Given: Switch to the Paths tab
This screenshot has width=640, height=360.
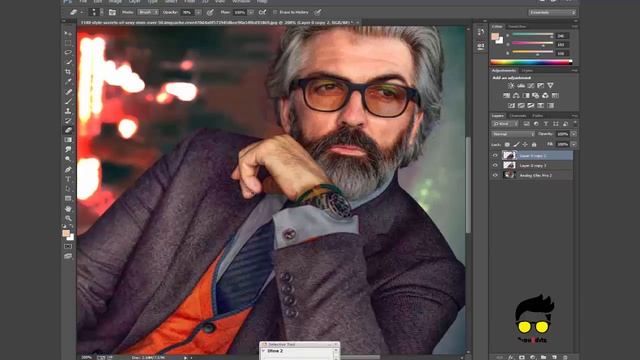Looking at the screenshot, I should [538, 116].
